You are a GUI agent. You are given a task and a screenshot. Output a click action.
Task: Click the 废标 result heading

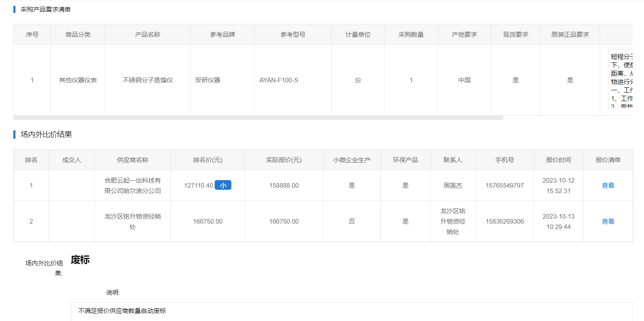pos(80,260)
